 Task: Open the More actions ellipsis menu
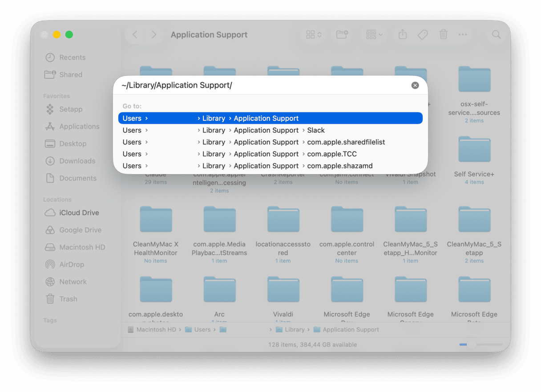(463, 35)
